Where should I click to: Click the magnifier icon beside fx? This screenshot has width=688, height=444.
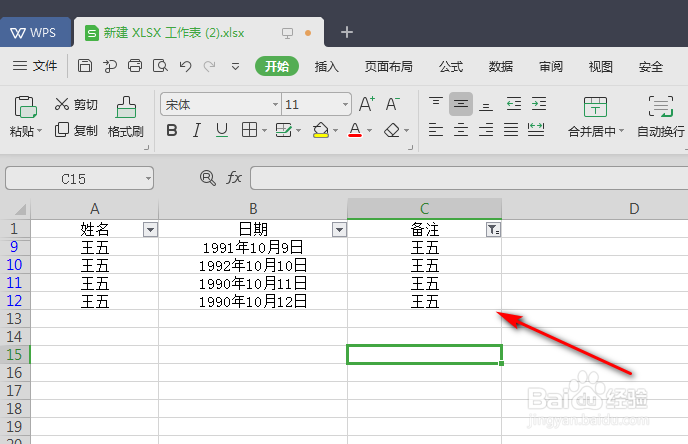tap(208, 178)
